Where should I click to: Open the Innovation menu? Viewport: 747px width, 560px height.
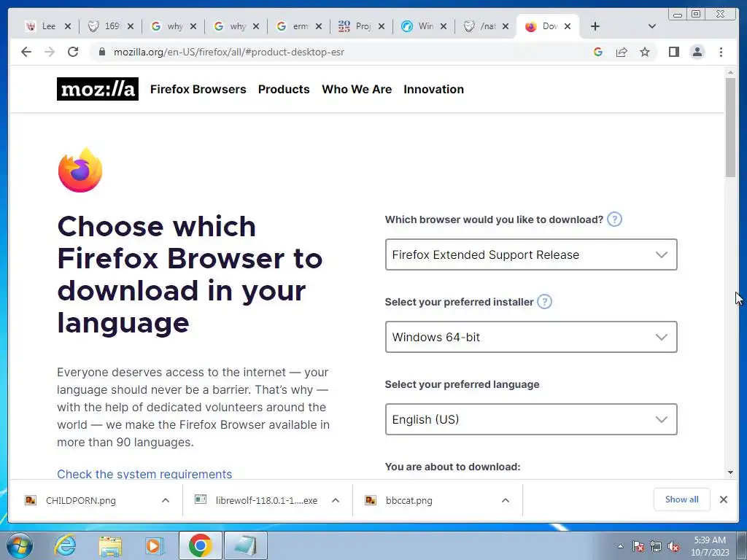point(433,90)
